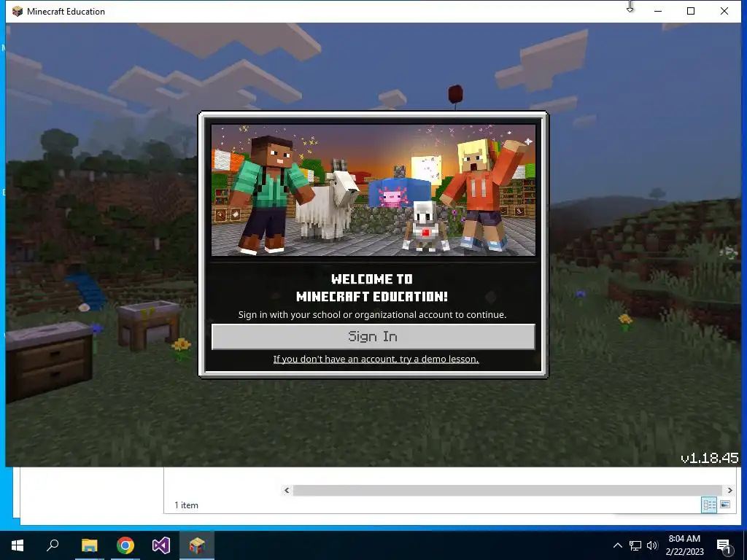The image size is (747, 560).
Task: Open taskbar search magnifier
Action: point(53,545)
